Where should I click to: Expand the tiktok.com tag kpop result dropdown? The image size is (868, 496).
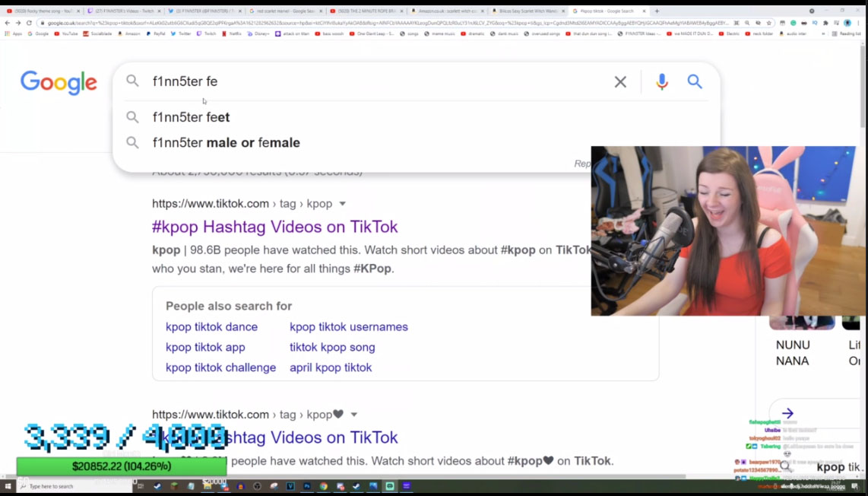[343, 204]
